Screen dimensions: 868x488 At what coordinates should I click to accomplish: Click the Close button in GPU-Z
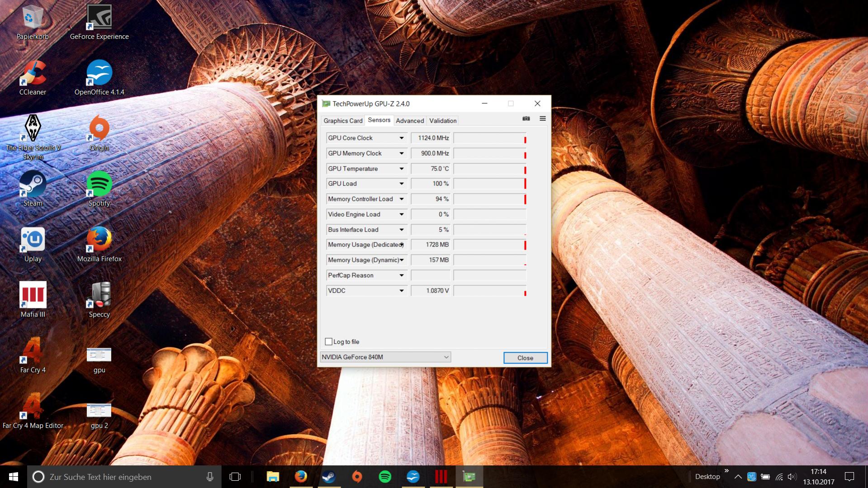[525, 358]
